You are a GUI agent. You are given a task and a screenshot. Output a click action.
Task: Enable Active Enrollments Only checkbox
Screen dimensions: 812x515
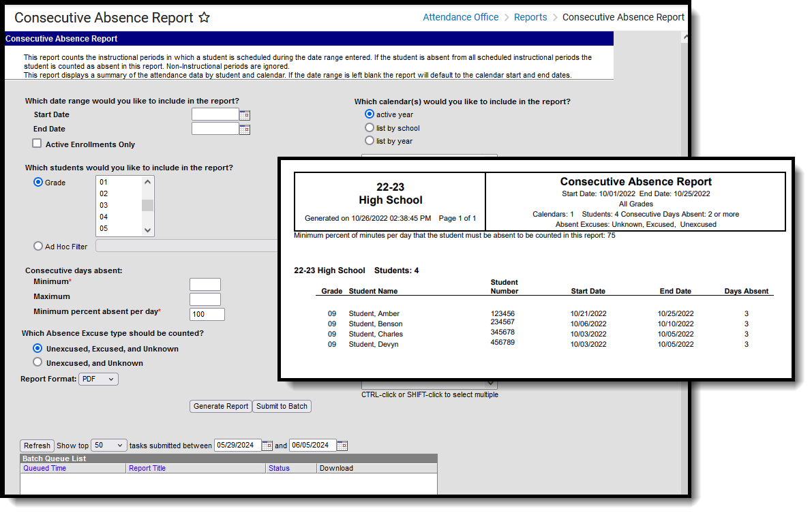(37, 144)
